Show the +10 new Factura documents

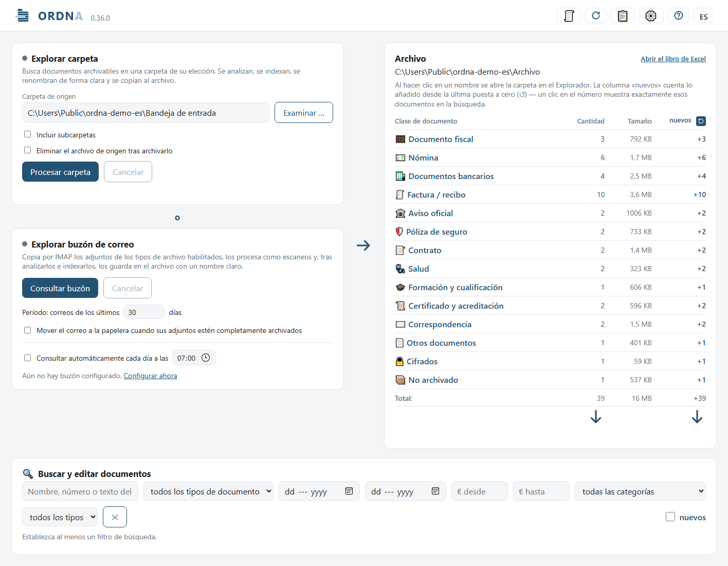pyautogui.click(x=700, y=194)
